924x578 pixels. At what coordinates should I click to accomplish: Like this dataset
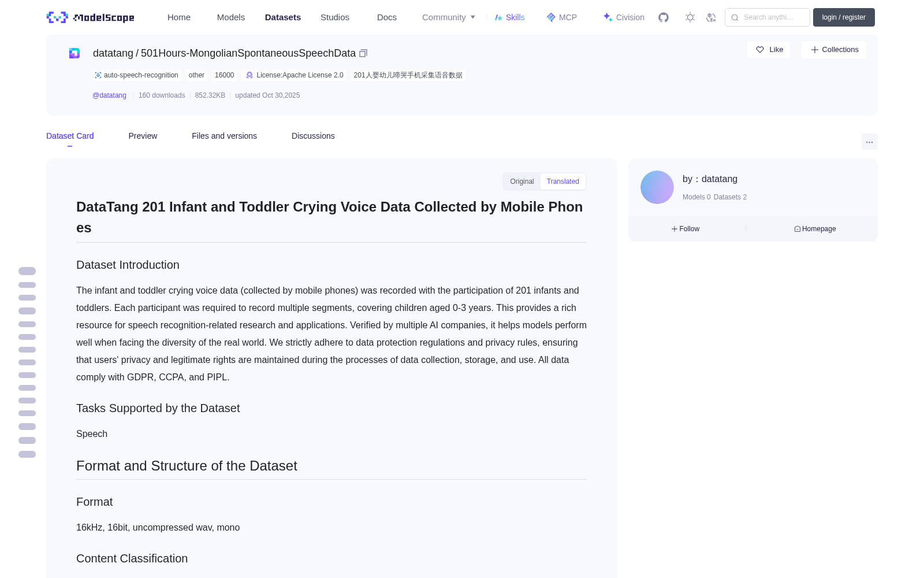coord(769,50)
